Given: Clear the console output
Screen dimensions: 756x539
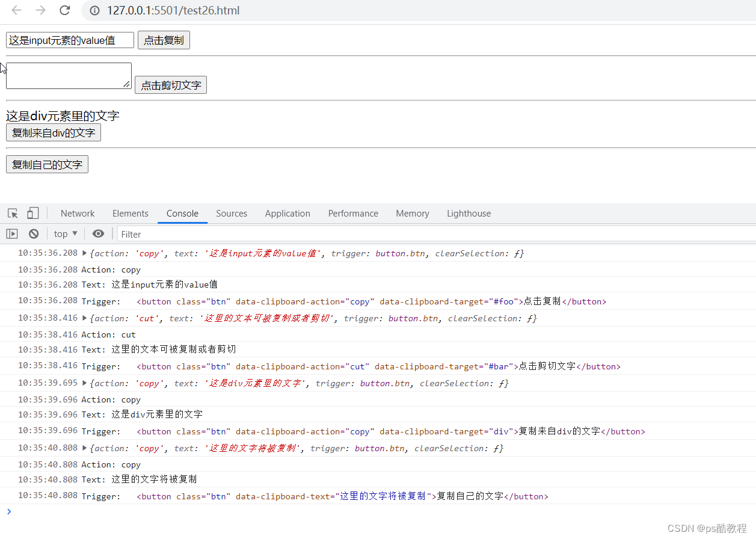Looking at the screenshot, I should pos(34,233).
